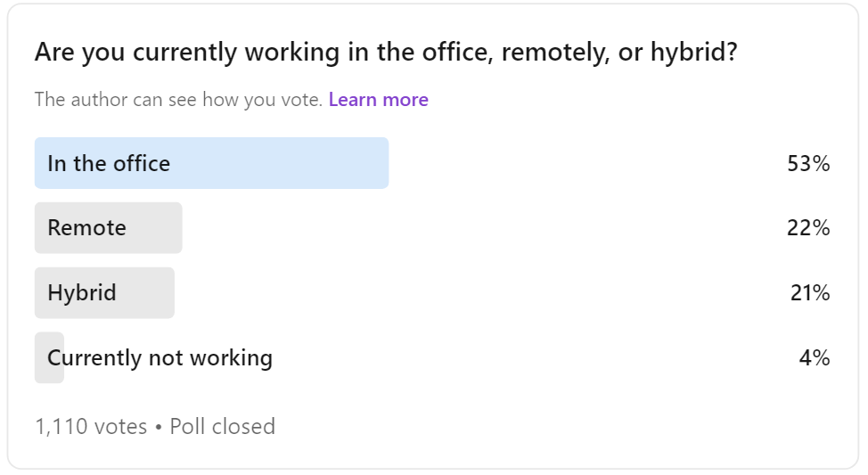This screenshot has width=868, height=475.
Task: Click the poll question heading
Action: (385, 53)
